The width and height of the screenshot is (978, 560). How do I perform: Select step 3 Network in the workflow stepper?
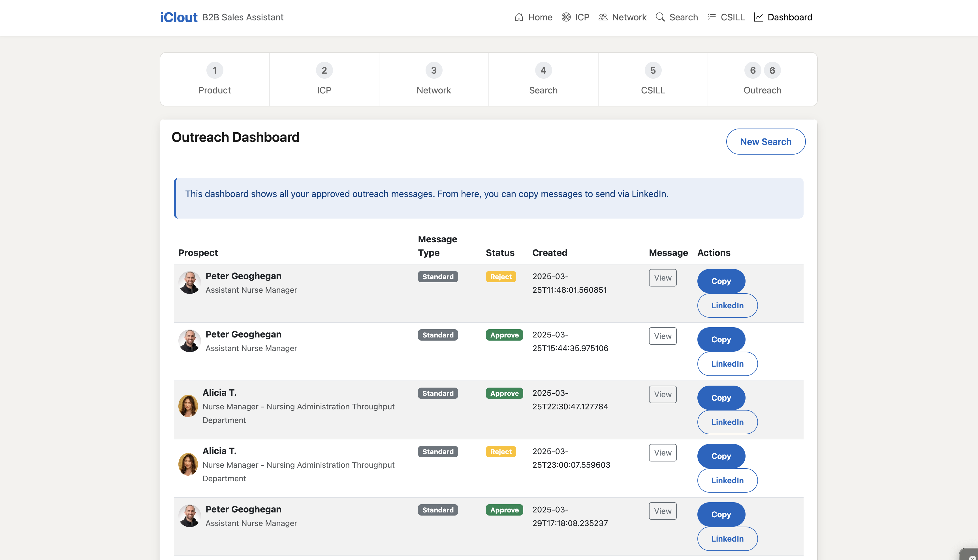pos(434,79)
